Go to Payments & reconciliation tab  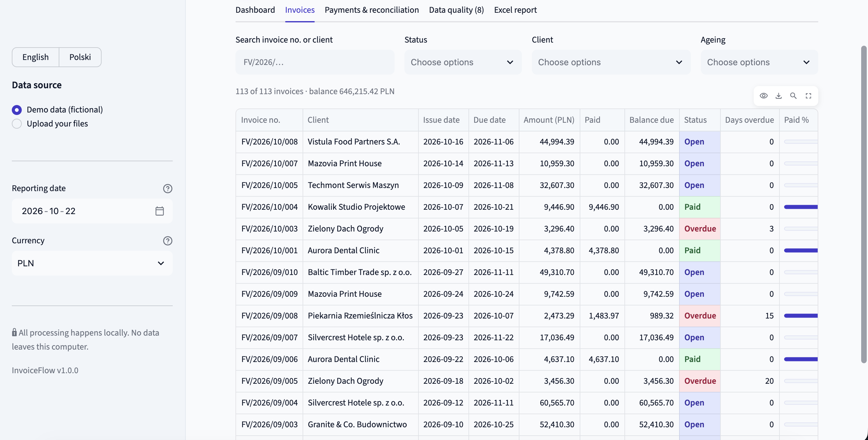pos(372,10)
